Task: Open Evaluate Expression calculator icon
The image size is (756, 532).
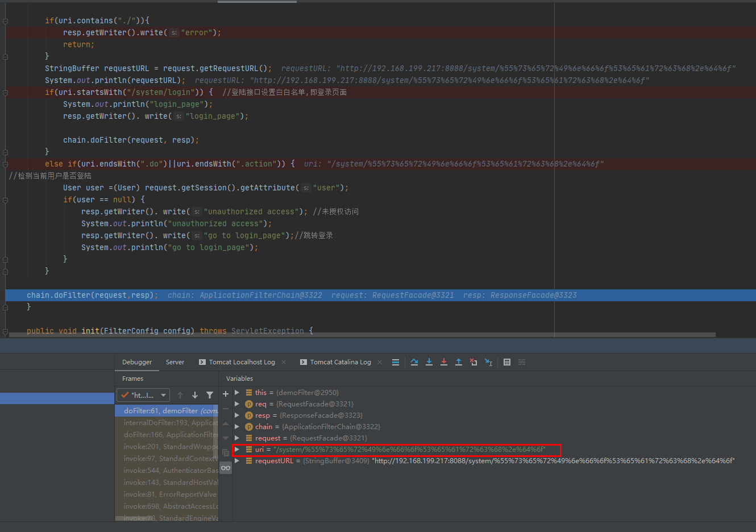Action: 507,362
